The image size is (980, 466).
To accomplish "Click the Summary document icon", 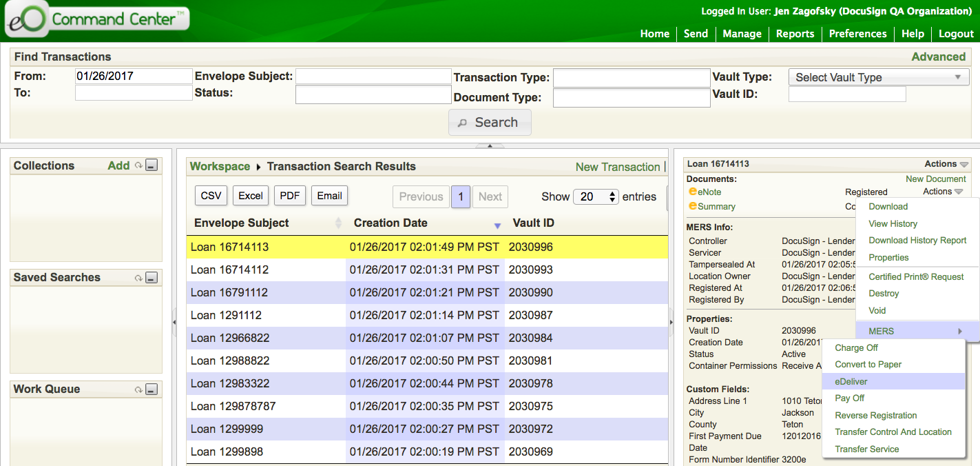I will (693, 206).
